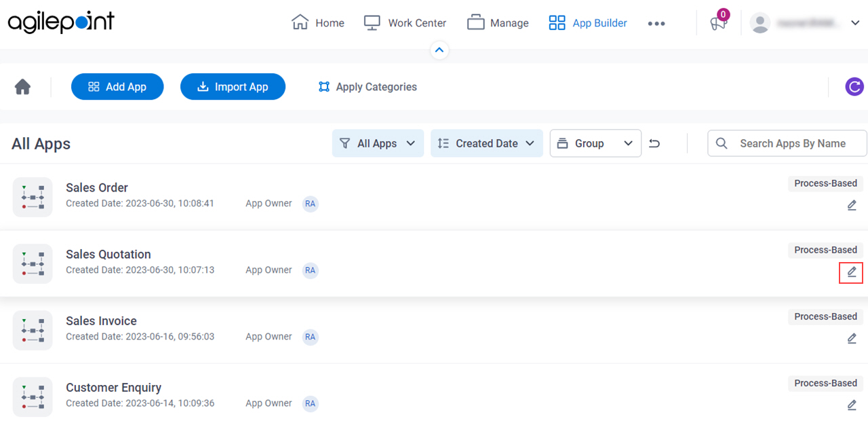Click the RA owner badge for Sales Order

[310, 204]
